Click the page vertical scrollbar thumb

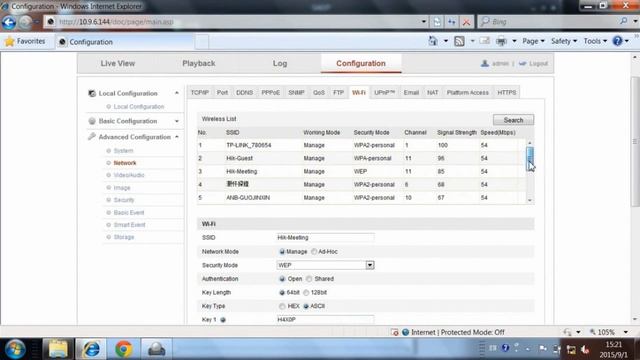pyautogui.click(x=635, y=141)
